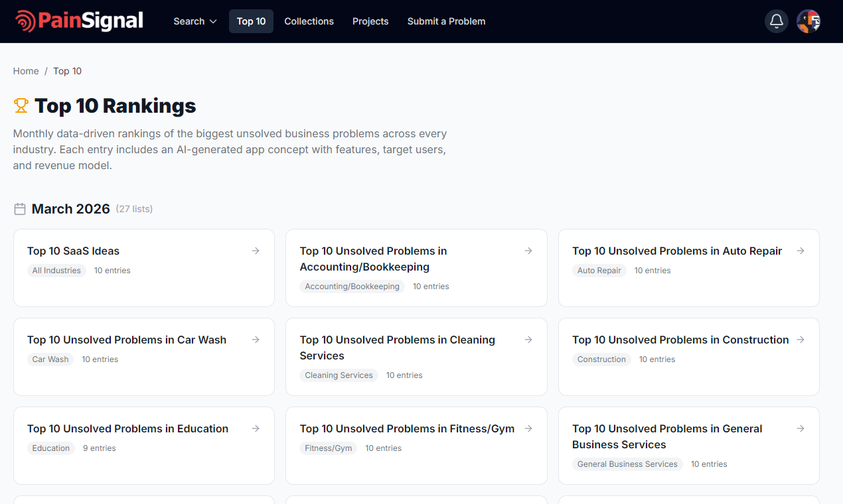Click the Car Wash tag

(50, 359)
